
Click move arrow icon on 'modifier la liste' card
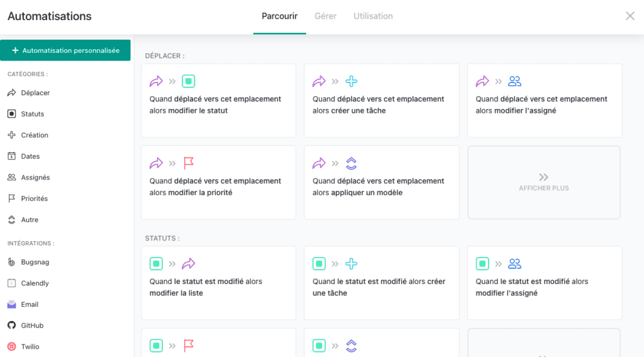click(x=189, y=264)
